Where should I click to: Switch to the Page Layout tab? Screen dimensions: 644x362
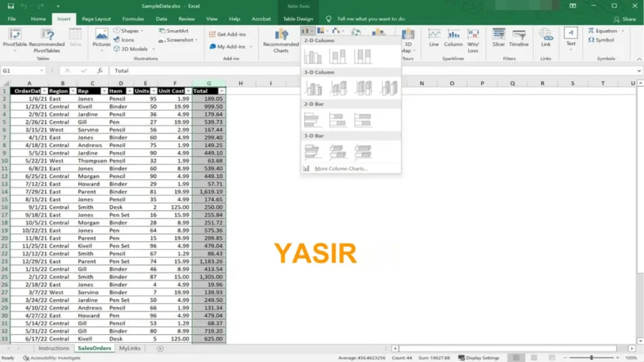(x=96, y=19)
